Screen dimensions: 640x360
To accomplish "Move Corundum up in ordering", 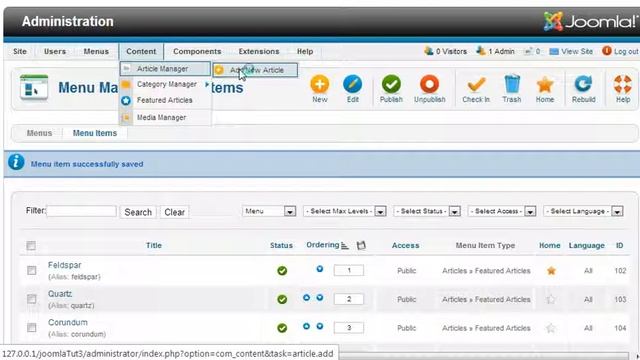I will click(307, 326).
